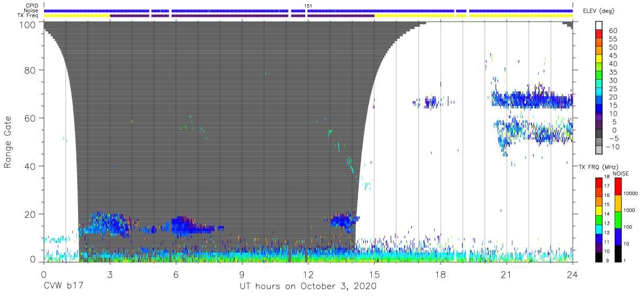Click the Noise row label
The width and height of the screenshot is (644, 297).
(x=31, y=10)
